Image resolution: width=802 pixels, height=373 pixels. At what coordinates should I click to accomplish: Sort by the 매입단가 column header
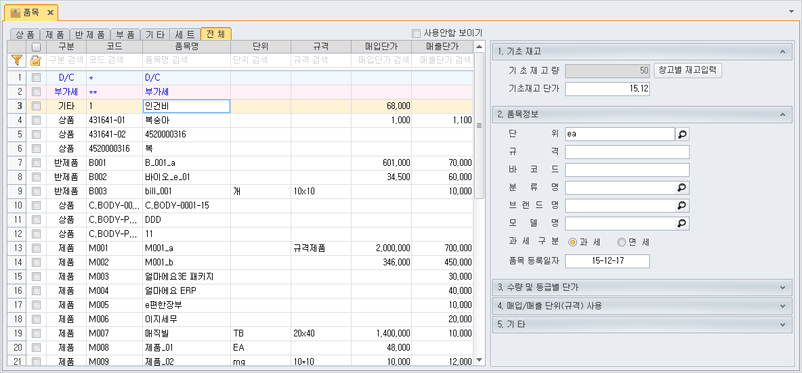(x=382, y=47)
